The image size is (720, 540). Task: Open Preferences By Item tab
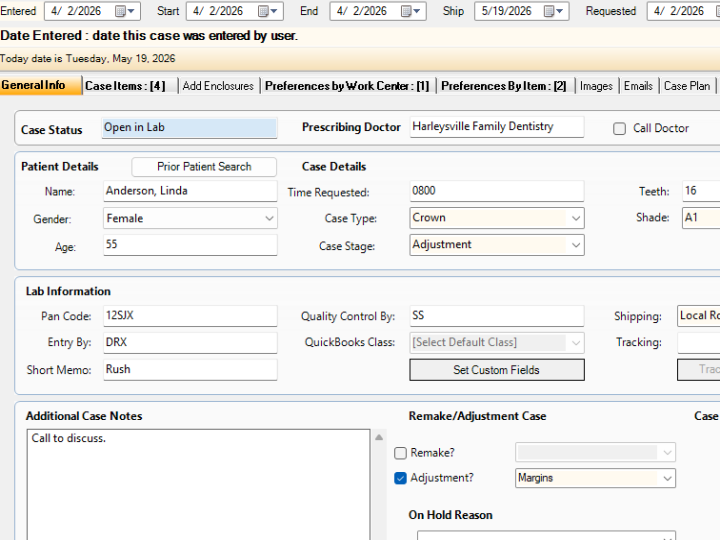(504, 86)
